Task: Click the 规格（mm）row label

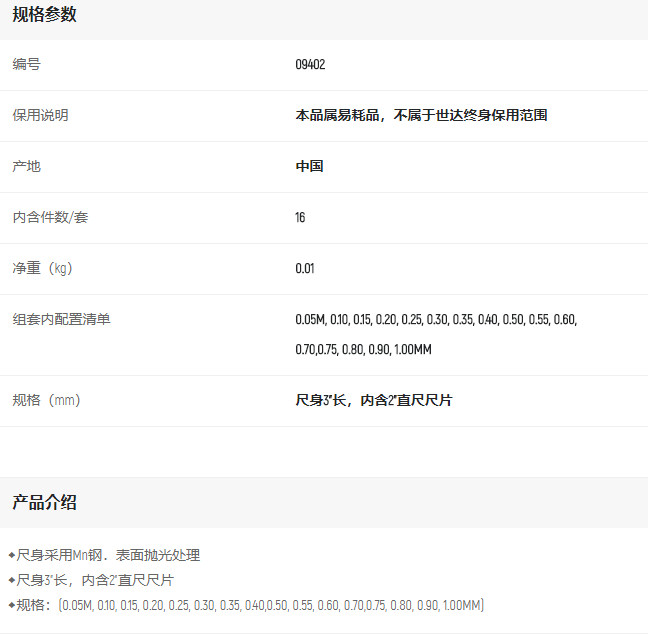Action: pyautogui.click(x=46, y=401)
